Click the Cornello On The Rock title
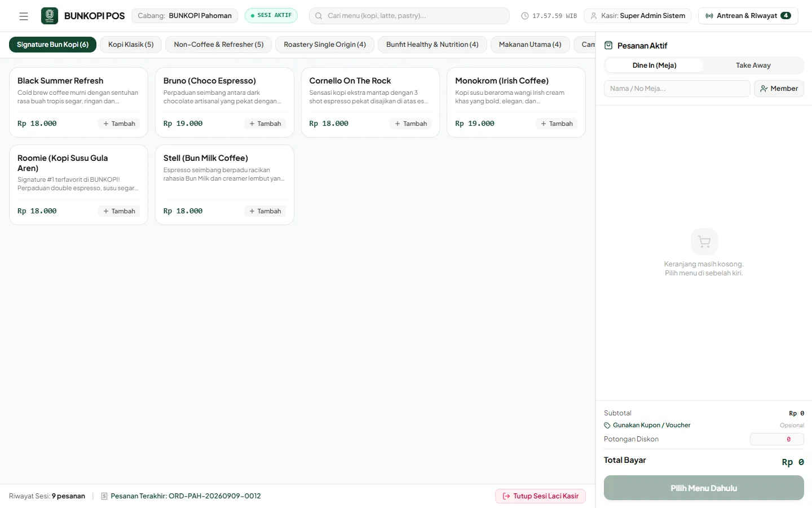Viewport: 812px width, 508px height. pyautogui.click(x=350, y=81)
